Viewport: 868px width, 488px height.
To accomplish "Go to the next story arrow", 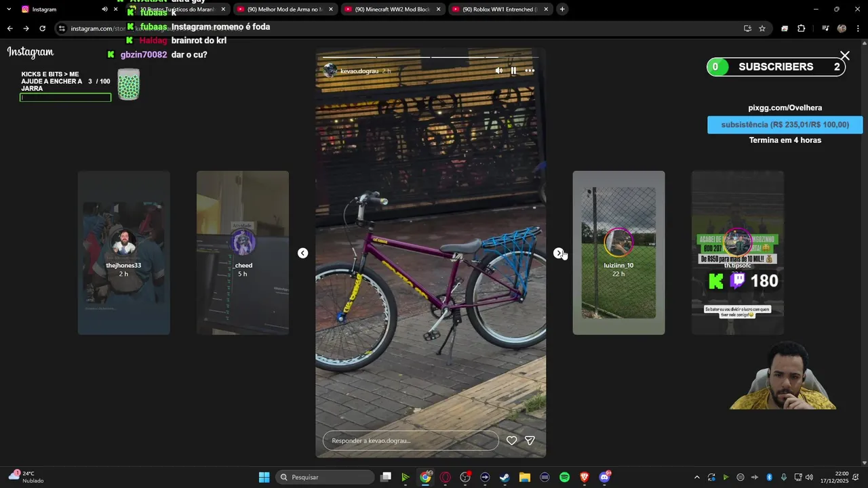I will tap(559, 253).
